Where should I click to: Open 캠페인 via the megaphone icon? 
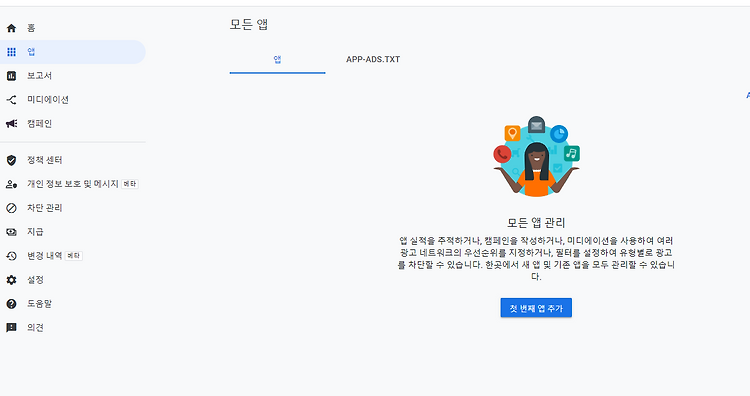(11, 124)
